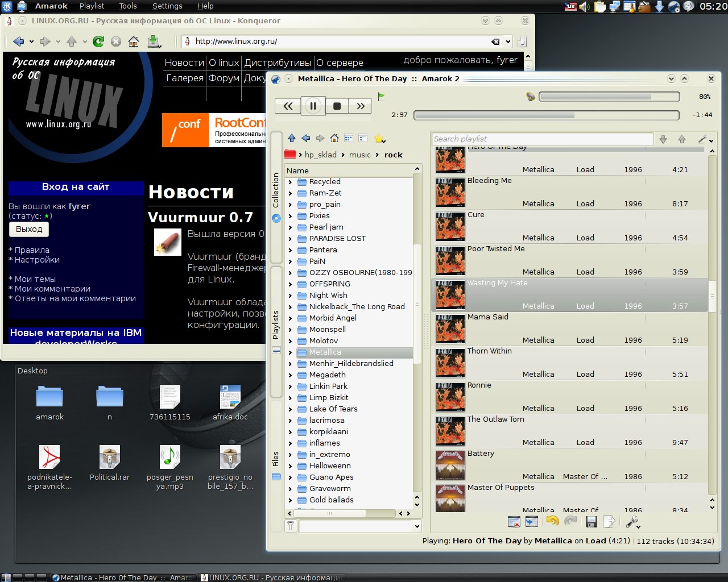Click the Выход button on linux.org.ru

[29, 229]
